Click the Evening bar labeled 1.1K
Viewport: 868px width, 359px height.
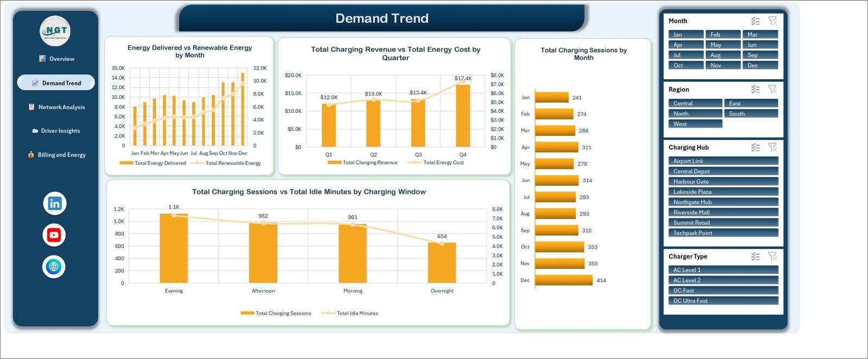[x=174, y=248]
